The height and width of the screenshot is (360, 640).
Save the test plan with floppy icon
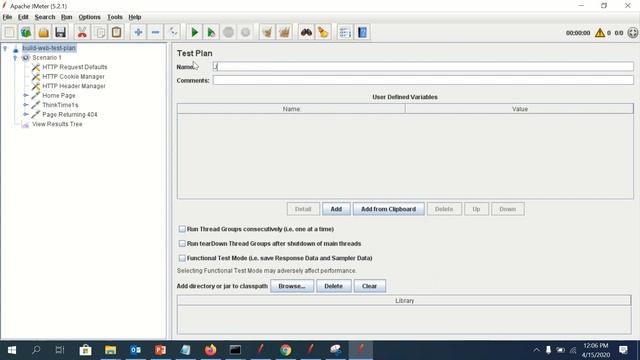(x=60, y=32)
